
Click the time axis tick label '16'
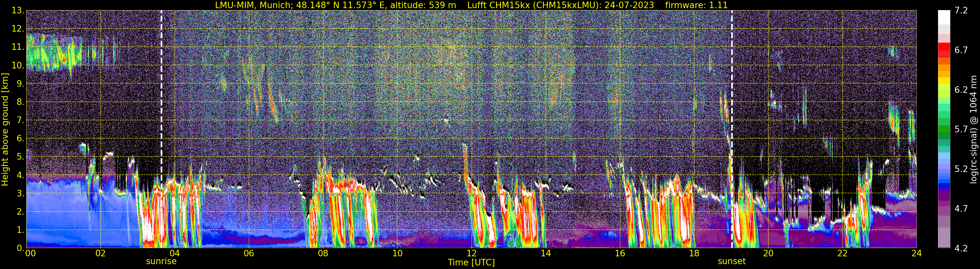[620, 253]
